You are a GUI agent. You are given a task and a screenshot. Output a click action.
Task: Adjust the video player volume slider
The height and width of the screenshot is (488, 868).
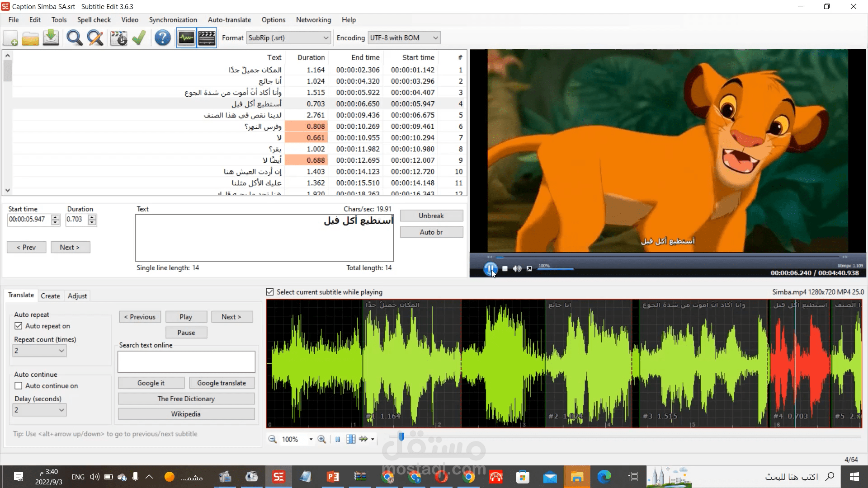point(556,269)
